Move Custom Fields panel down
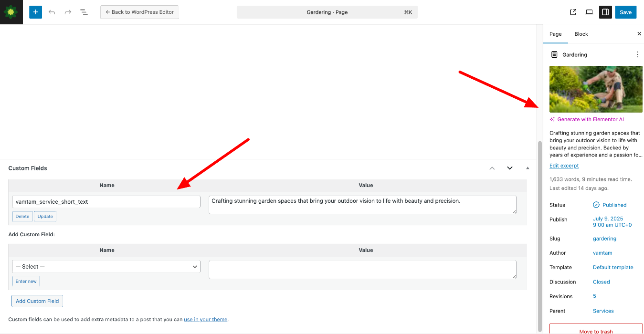 pyautogui.click(x=510, y=168)
